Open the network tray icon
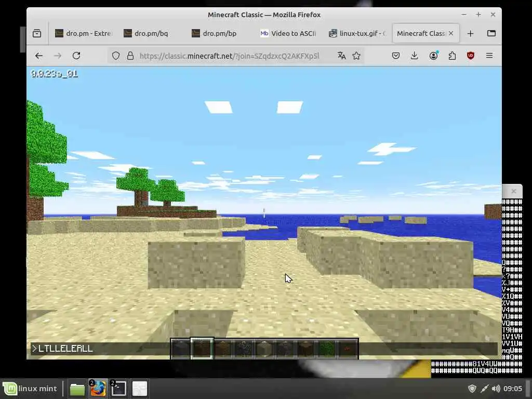Image resolution: width=532 pixels, height=399 pixels. 485,389
